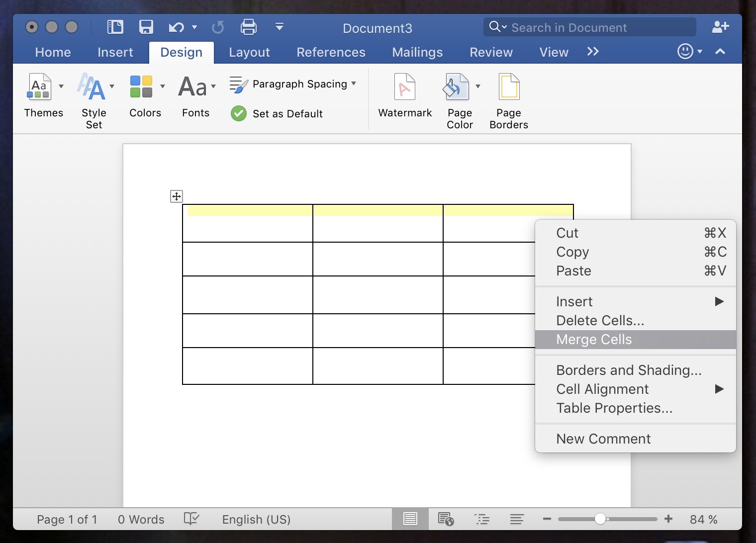Choose Borders and Shading option

coord(629,370)
